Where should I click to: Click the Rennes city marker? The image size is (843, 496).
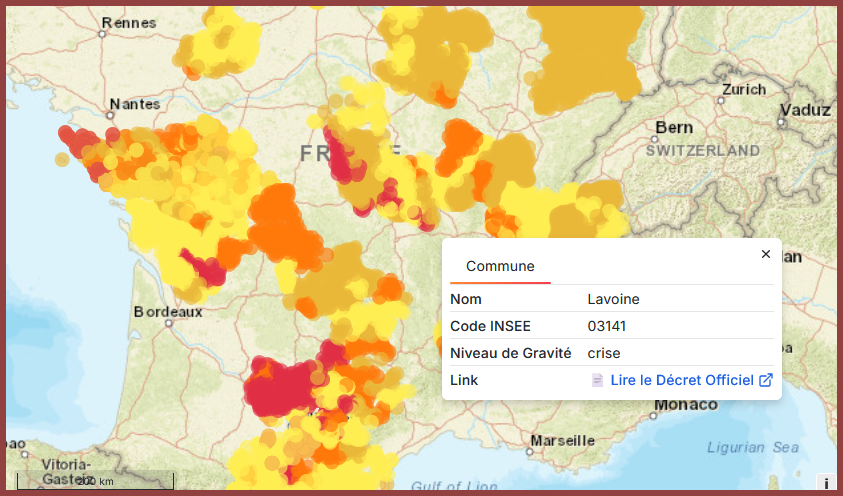coord(102,34)
